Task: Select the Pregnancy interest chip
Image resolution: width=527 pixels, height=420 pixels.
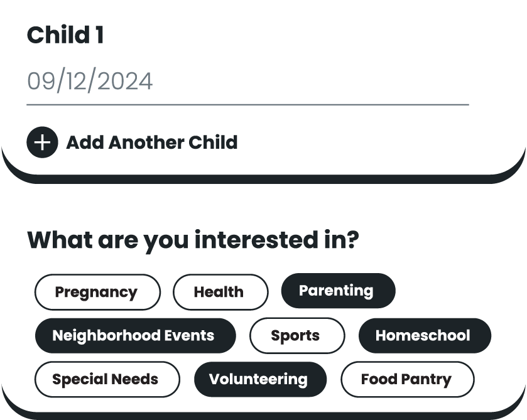Action: click(97, 292)
